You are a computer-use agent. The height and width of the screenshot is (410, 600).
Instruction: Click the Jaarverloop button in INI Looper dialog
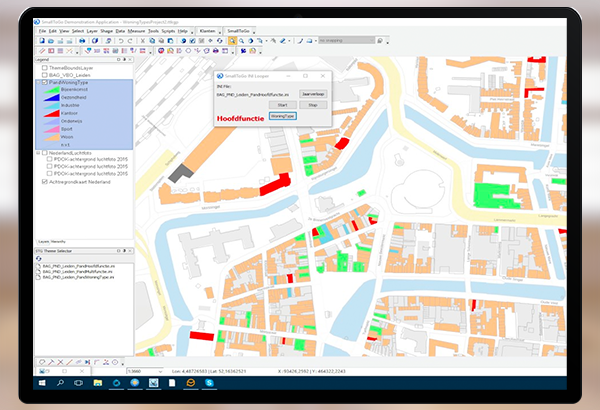click(x=313, y=94)
